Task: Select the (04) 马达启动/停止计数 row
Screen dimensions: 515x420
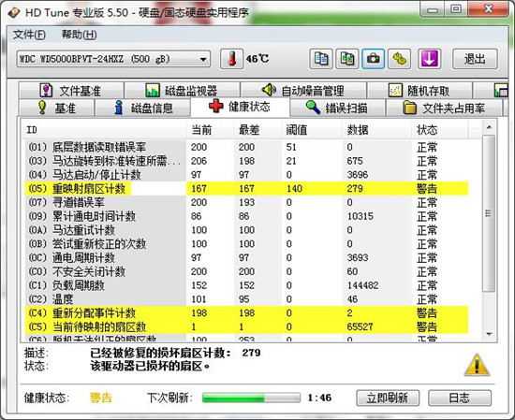Action: click(246, 175)
